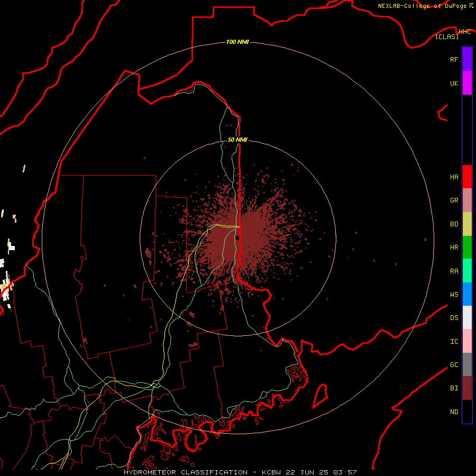Click the HA legend label
The image size is (476, 476).
[454, 177]
